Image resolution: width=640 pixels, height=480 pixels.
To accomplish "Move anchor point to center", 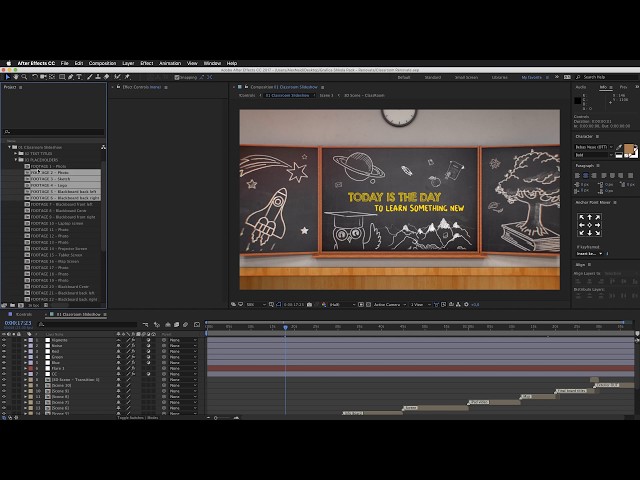I will 590,225.
